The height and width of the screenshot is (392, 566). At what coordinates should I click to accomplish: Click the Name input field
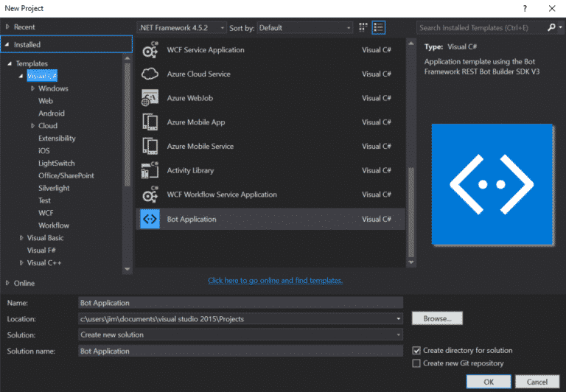[x=240, y=303]
